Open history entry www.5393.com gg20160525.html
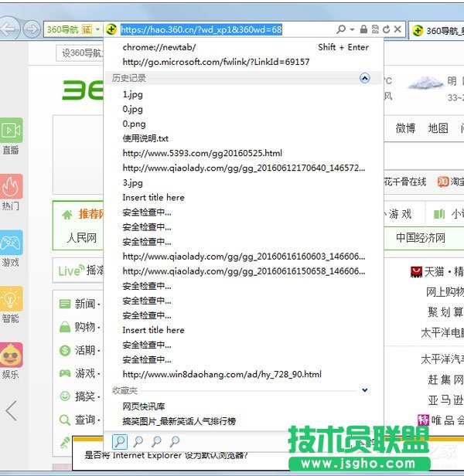Screen dimensions: 464x476 (x=202, y=153)
